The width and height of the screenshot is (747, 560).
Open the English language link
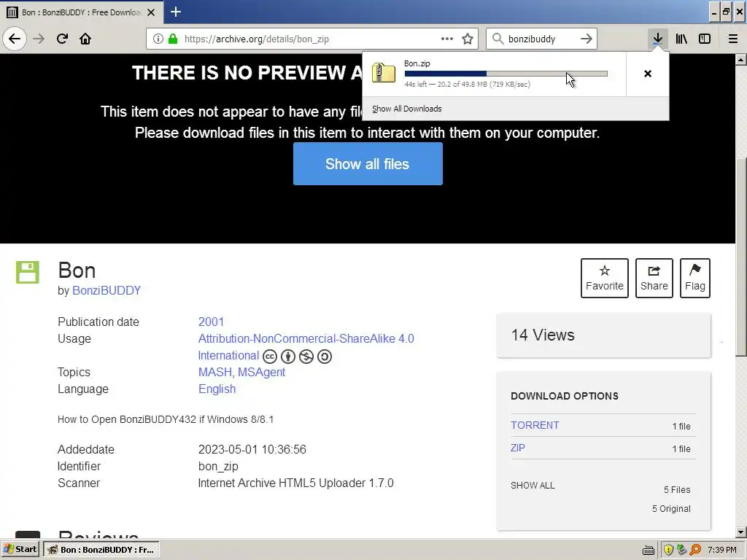217,389
